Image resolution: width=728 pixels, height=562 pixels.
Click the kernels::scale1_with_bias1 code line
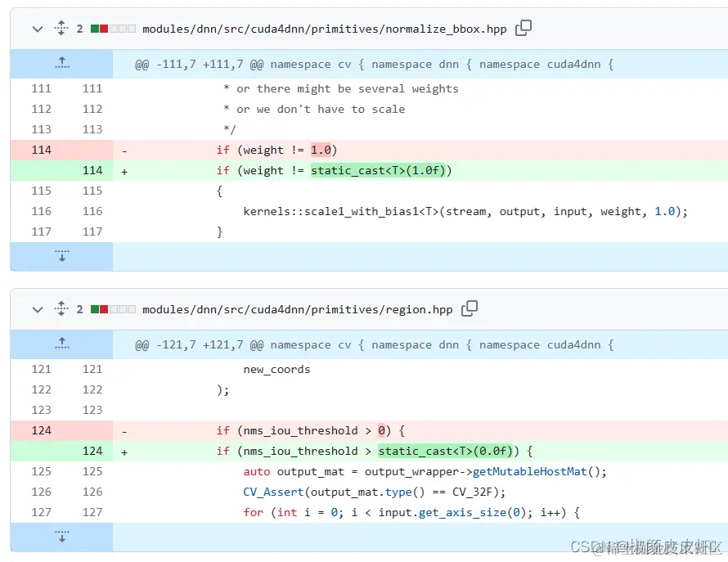pyautogui.click(x=465, y=212)
